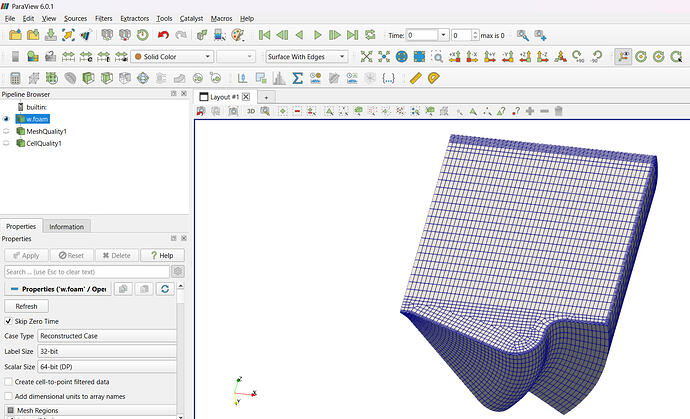Set view direction to +X
The image size is (690, 419).
pyautogui.click(x=455, y=56)
